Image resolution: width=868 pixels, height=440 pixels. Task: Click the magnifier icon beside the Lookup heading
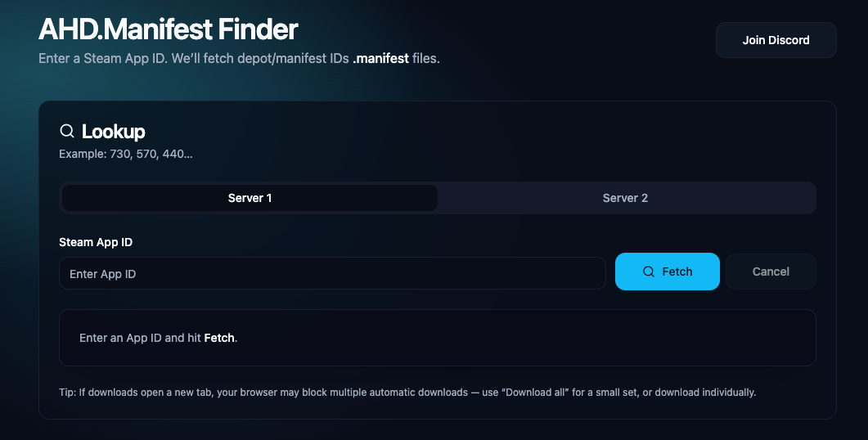click(67, 131)
